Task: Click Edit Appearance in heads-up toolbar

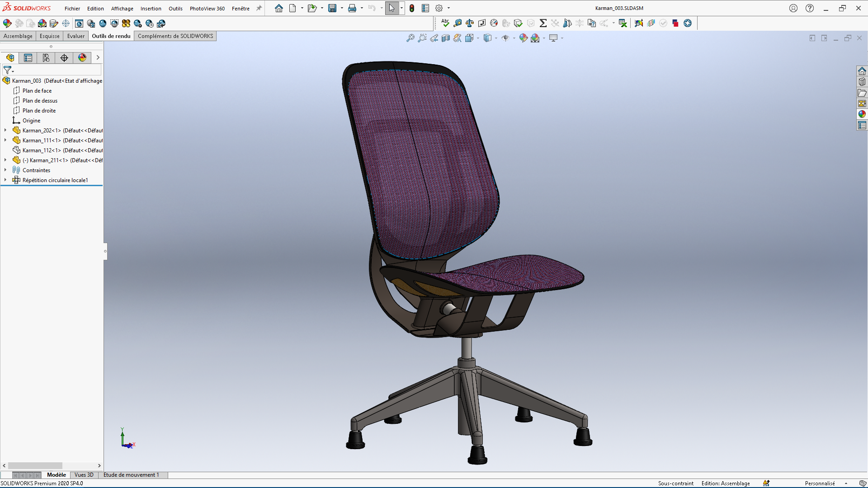Action: 524,38
